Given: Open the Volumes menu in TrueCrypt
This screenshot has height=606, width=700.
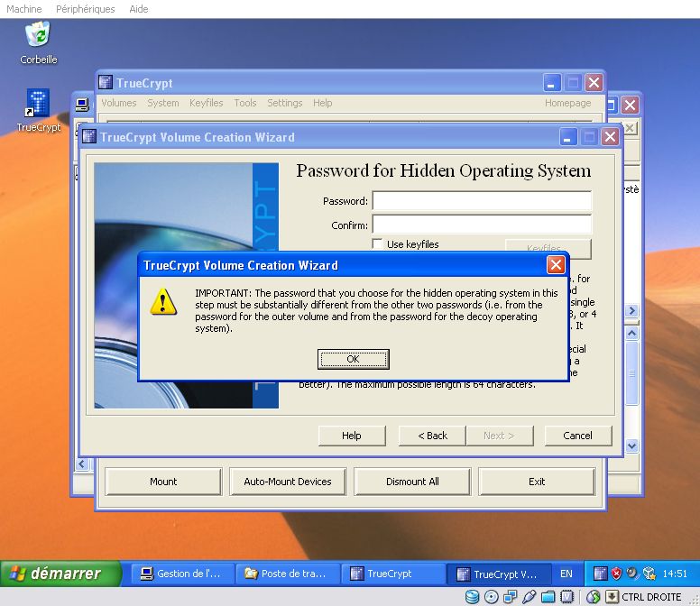Looking at the screenshot, I should [x=119, y=103].
